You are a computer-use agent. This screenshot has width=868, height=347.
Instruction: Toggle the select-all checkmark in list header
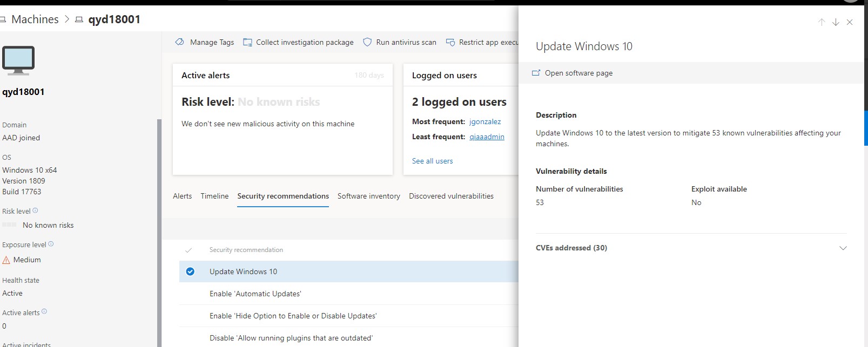coord(189,250)
